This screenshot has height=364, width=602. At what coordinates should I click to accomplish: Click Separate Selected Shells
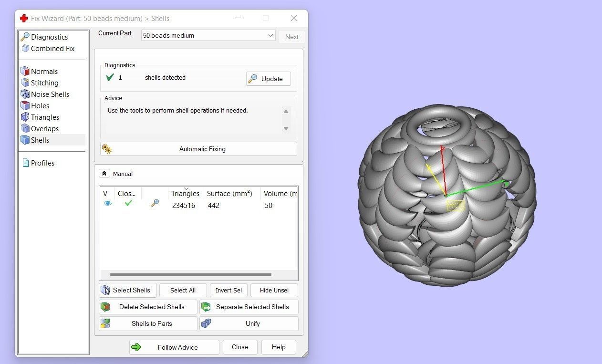pyautogui.click(x=249, y=307)
